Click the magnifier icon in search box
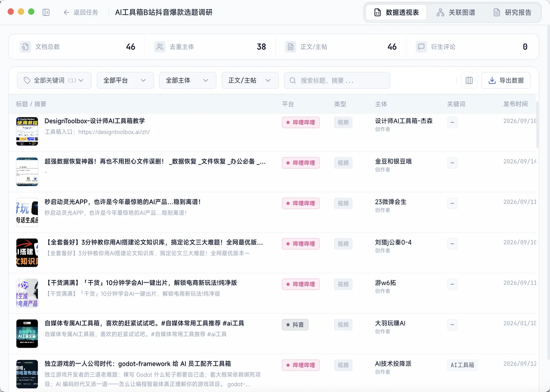The image size is (550, 392). pos(293,80)
